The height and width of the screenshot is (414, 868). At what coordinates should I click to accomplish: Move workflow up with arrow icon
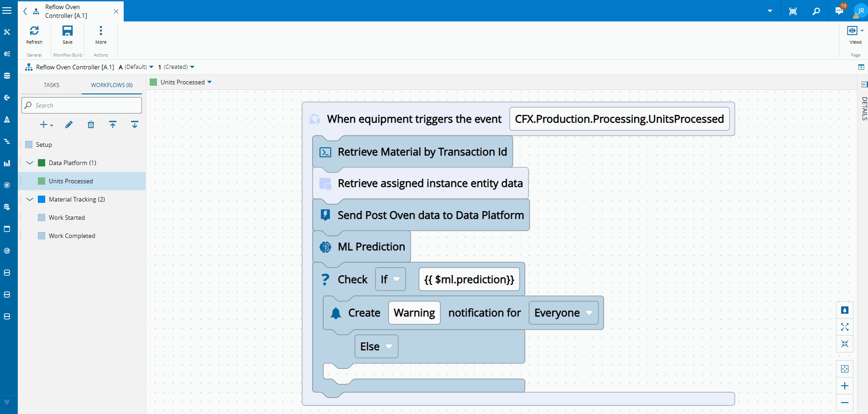[x=113, y=125]
